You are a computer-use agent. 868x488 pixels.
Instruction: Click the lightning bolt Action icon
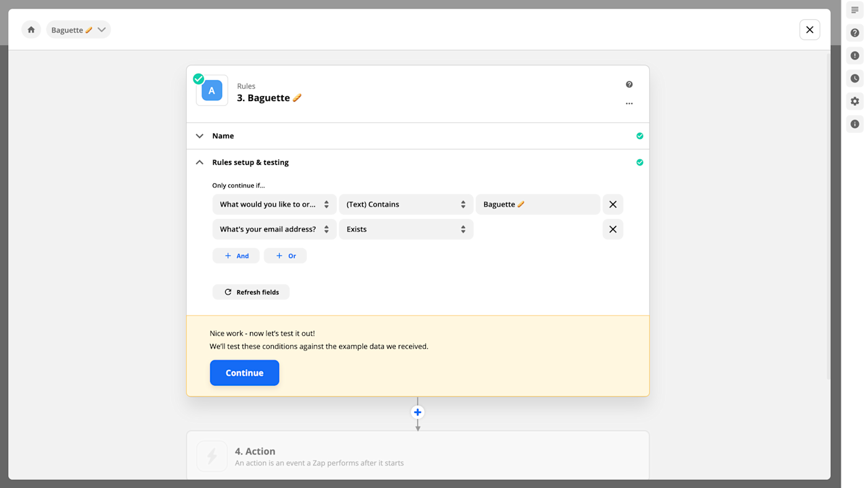point(212,456)
